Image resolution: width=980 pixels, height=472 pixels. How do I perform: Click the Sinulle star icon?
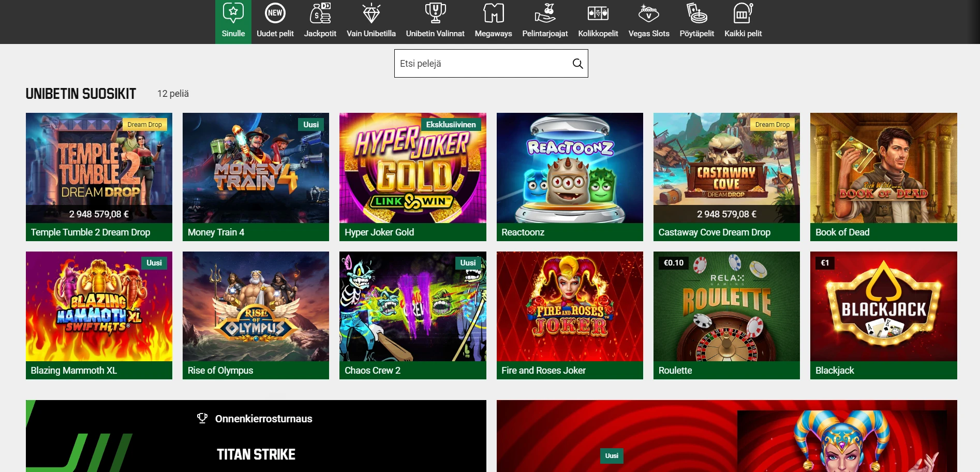click(233, 13)
